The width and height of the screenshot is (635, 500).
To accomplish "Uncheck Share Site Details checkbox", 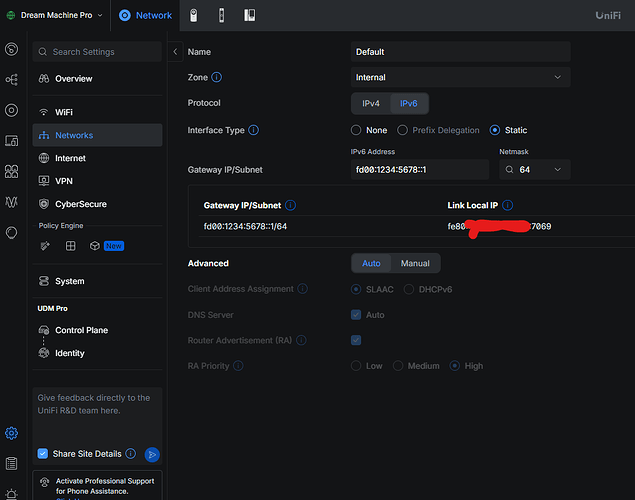I will [42, 454].
